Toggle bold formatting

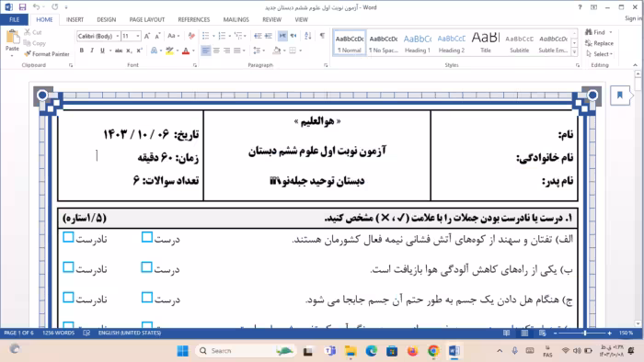pos(81,51)
